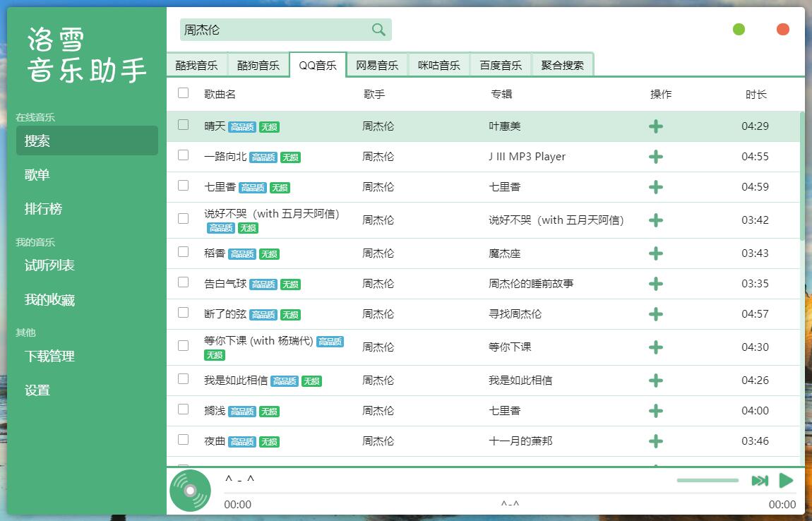The height and width of the screenshot is (521, 812).
Task: Add 晴天 to playlist with plus icon
Action: [656, 126]
